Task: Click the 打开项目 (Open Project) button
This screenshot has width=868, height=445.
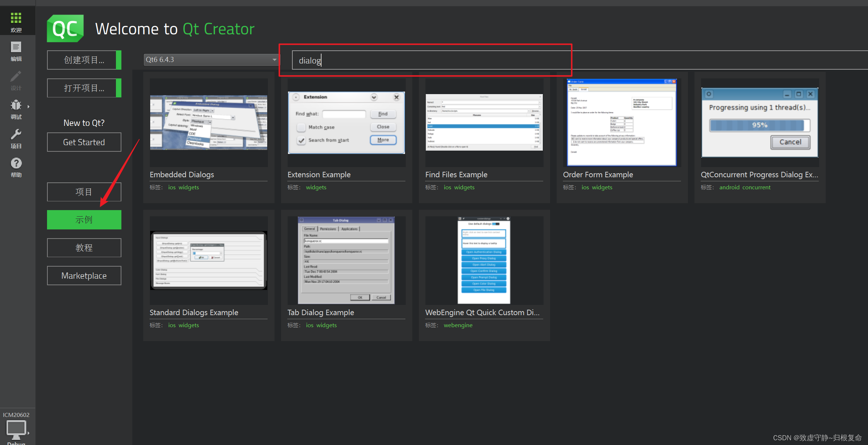Action: tap(84, 88)
